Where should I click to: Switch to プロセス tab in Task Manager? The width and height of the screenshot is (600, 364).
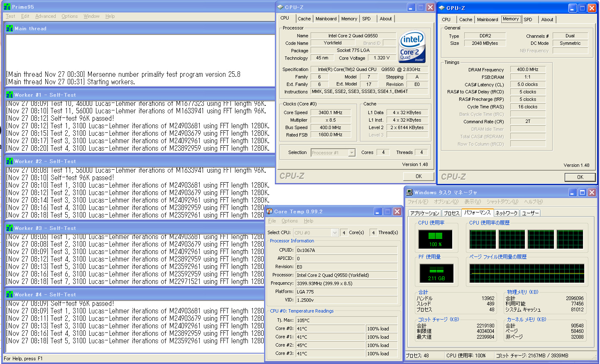451,213
